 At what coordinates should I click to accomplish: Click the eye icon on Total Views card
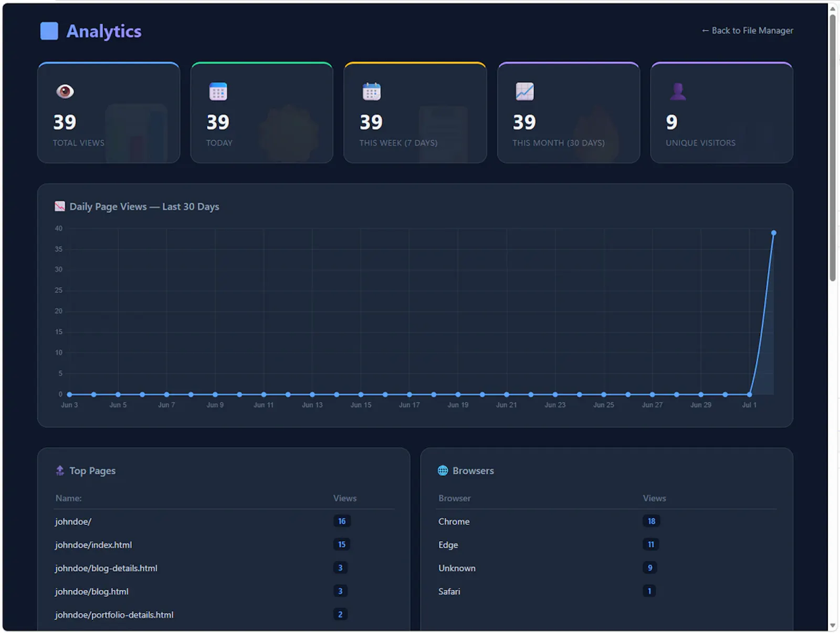[65, 91]
